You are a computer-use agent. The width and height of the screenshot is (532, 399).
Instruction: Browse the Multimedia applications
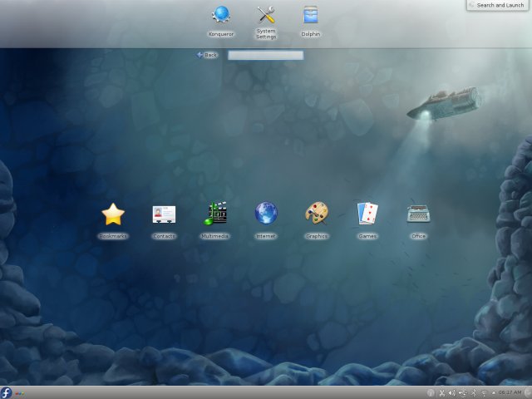(215, 214)
